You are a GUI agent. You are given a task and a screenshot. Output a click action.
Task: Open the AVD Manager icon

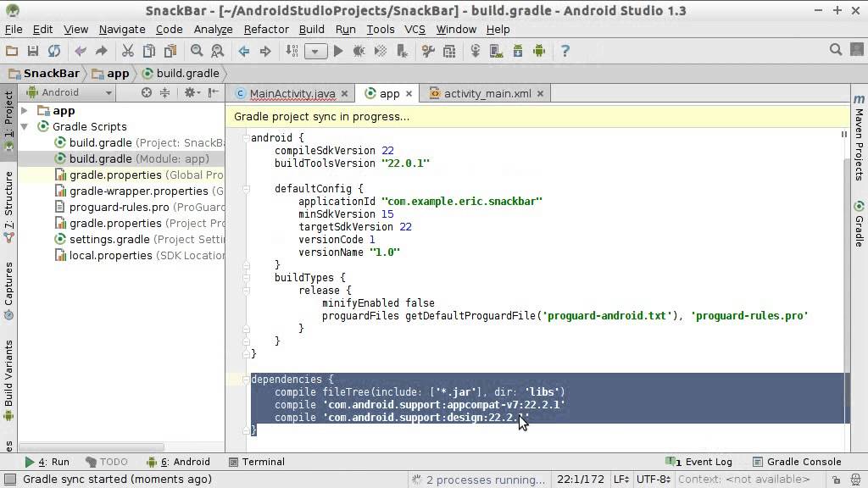(x=497, y=51)
